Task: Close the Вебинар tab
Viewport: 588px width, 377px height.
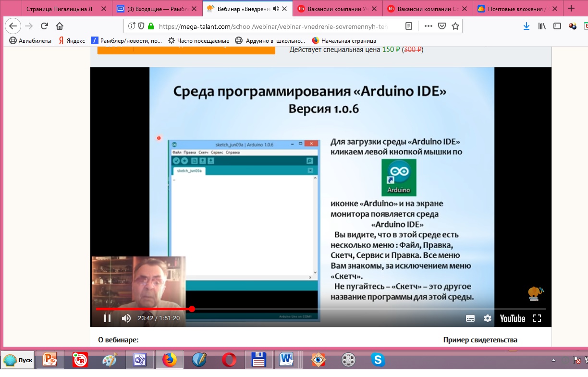Action: coord(284,9)
